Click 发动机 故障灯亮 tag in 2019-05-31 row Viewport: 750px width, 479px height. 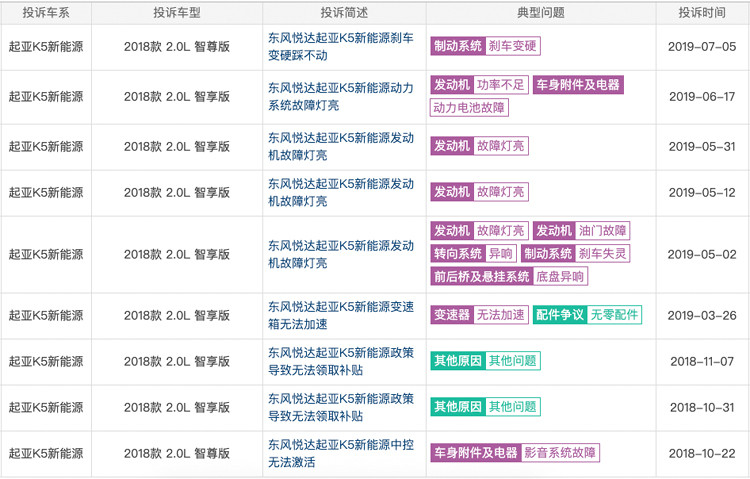tap(479, 146)
